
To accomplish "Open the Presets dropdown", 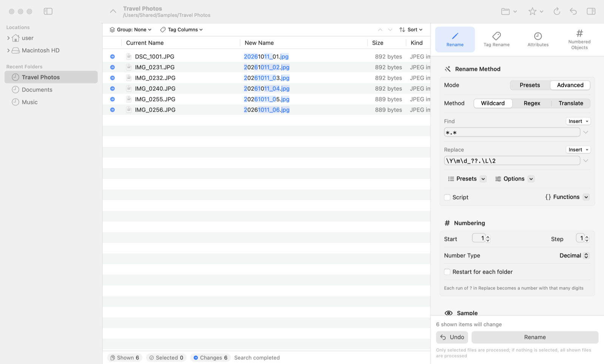I will [x=467, y=179].
